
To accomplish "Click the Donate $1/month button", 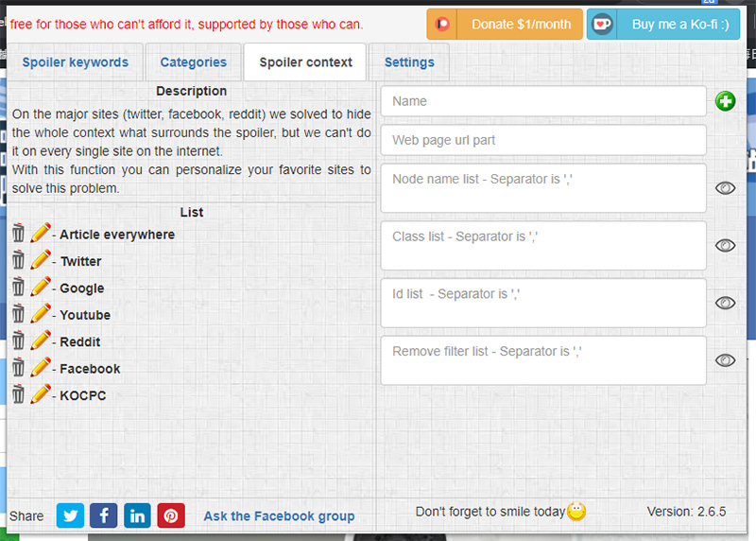I will click(x=505, y=25).
